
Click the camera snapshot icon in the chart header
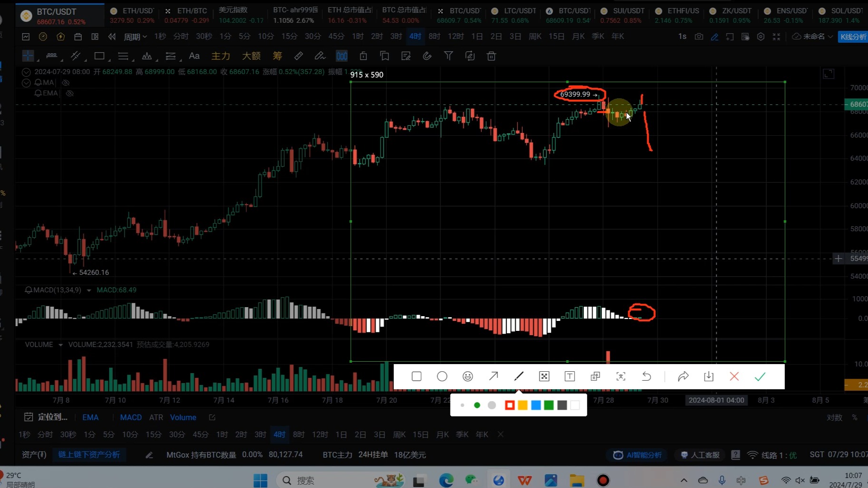tap(699, 37)
